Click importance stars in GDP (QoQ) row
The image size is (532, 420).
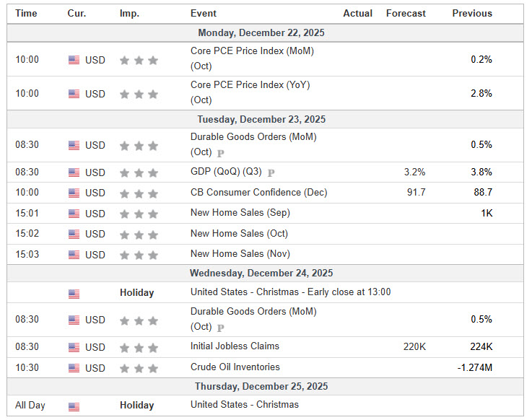139,172
